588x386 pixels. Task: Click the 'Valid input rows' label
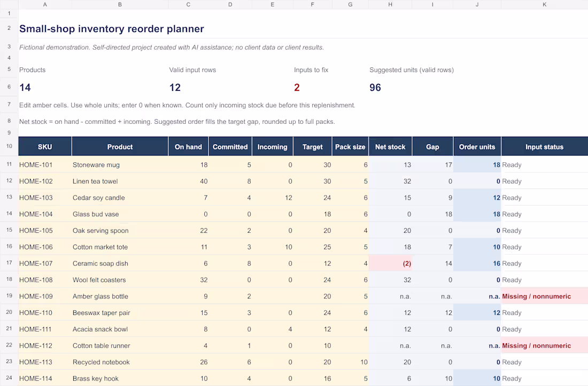[192, 70]
